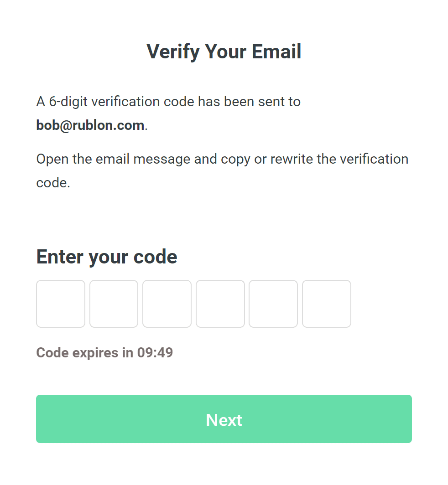Click the 09:49 countdown value
Screen dimensions: 448x485
[155, 353]
